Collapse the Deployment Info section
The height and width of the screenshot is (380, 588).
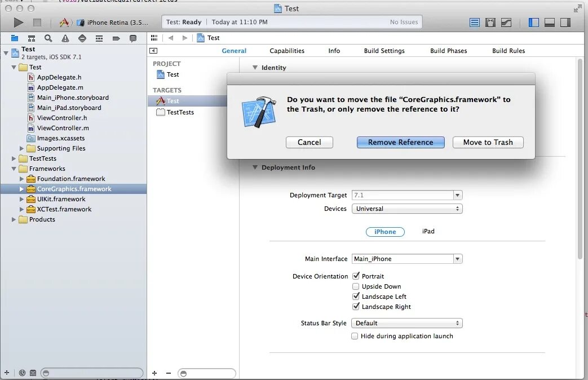click(x=255, y=167)
